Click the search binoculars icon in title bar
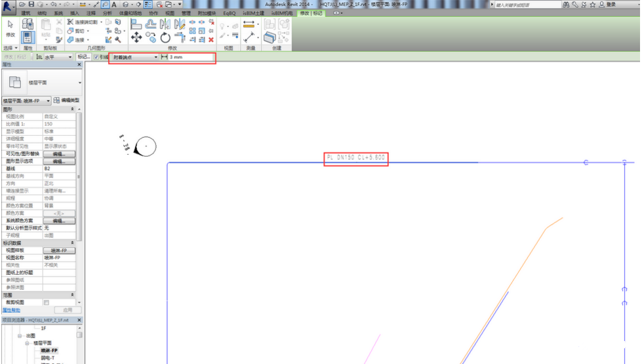The width and height of the screenshot is (642, 364). click(x=566, y=5)
